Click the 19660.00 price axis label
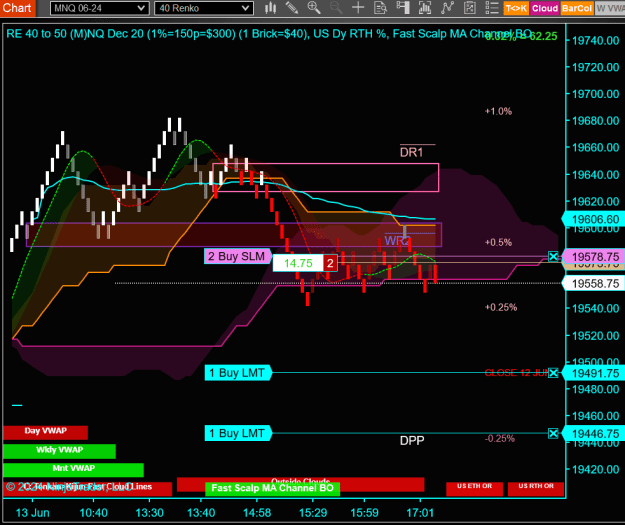Screen dimensions: 625x525 [596, 147]
